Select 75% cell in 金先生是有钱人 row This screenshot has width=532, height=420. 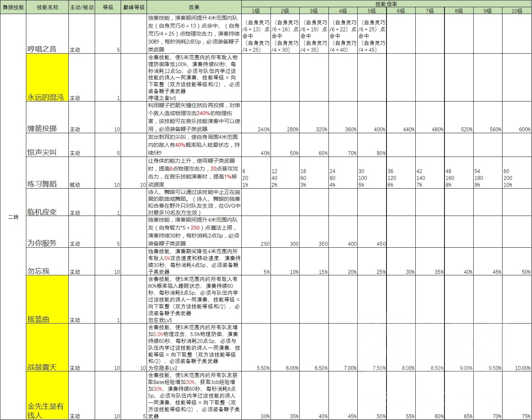[517, 396]
